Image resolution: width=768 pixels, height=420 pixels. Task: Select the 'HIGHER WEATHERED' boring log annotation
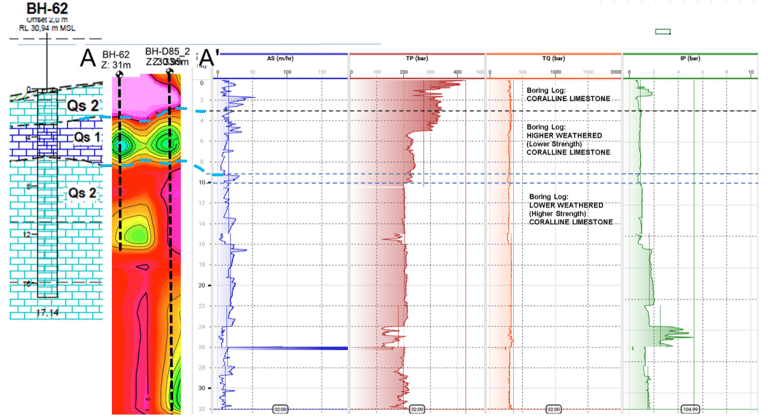click(x=564, y=135)
